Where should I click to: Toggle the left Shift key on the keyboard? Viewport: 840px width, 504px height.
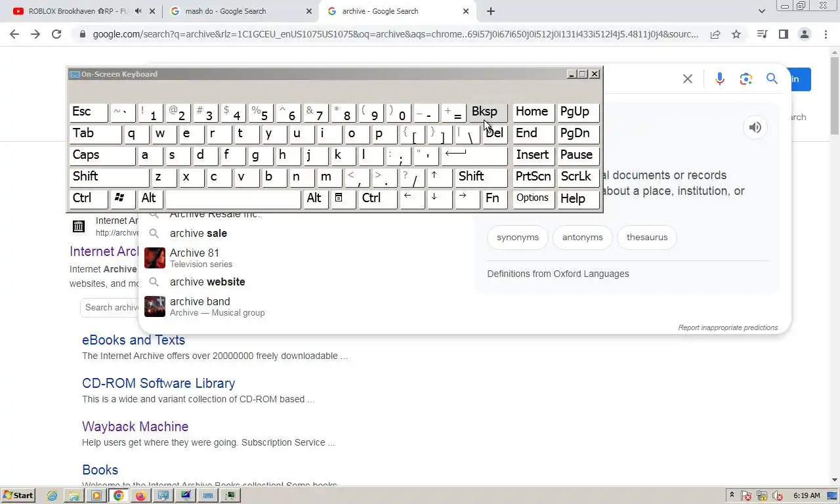pos(109,177)
